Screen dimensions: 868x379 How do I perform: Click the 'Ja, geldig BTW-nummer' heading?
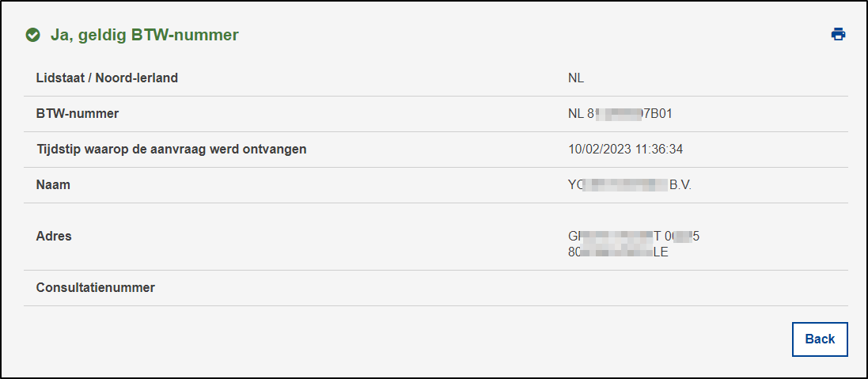pyautogui.click(x=144, y=35)
